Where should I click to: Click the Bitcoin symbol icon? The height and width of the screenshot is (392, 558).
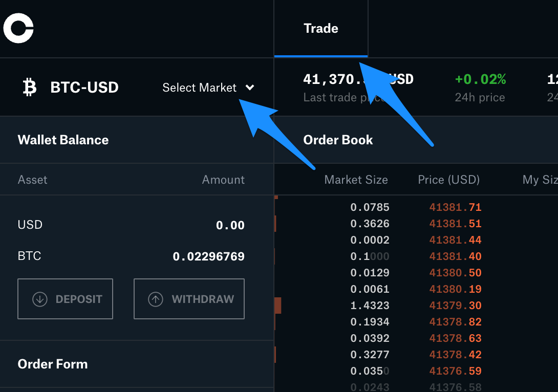[30, 88]
